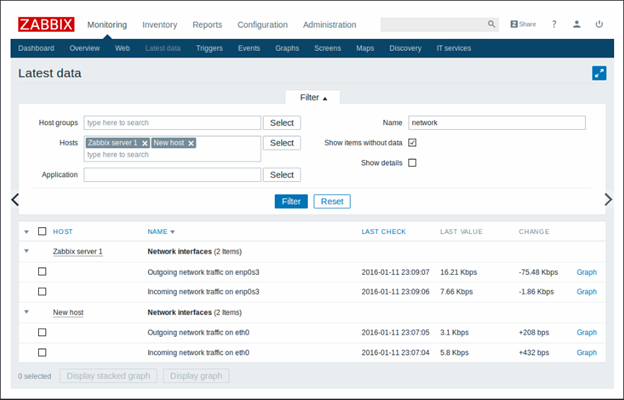
Task: Enable Show details checkbox
Action: (x=412, y=163)
